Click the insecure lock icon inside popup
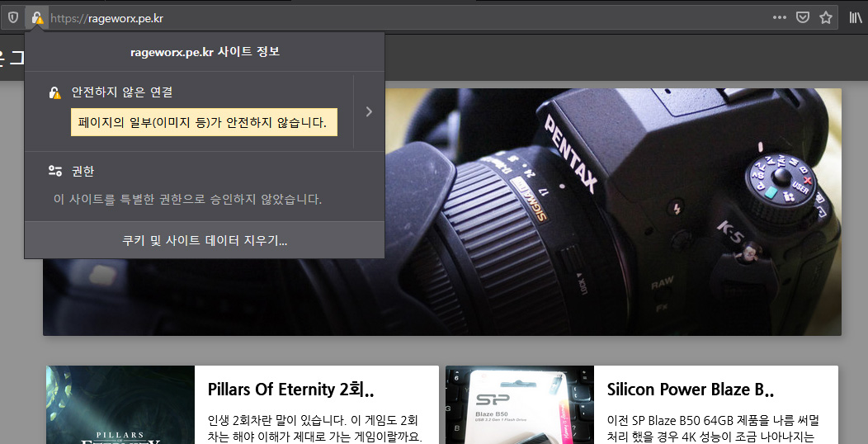Screen dimensions: 868x444 click(x=54, y=93)
